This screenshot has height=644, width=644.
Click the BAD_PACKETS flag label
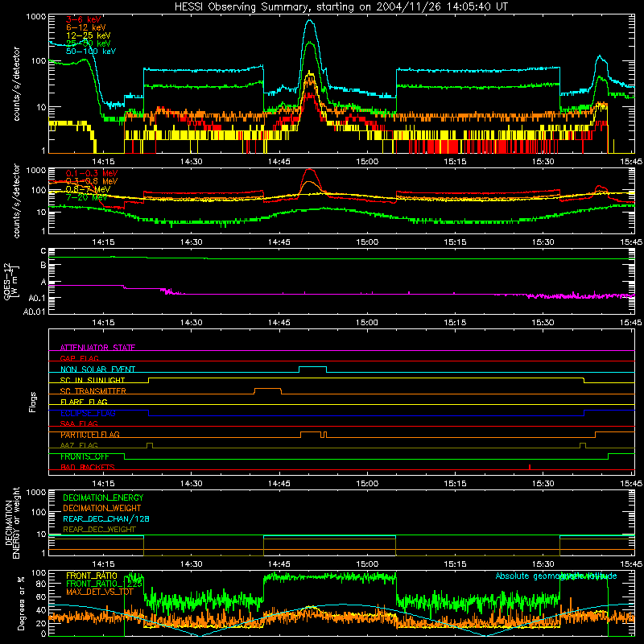88,467
